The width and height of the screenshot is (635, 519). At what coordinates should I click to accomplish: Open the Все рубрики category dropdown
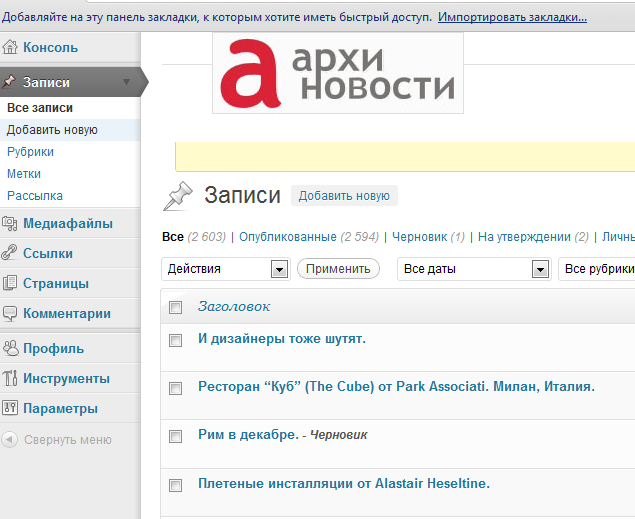click(x=597, y=269)
